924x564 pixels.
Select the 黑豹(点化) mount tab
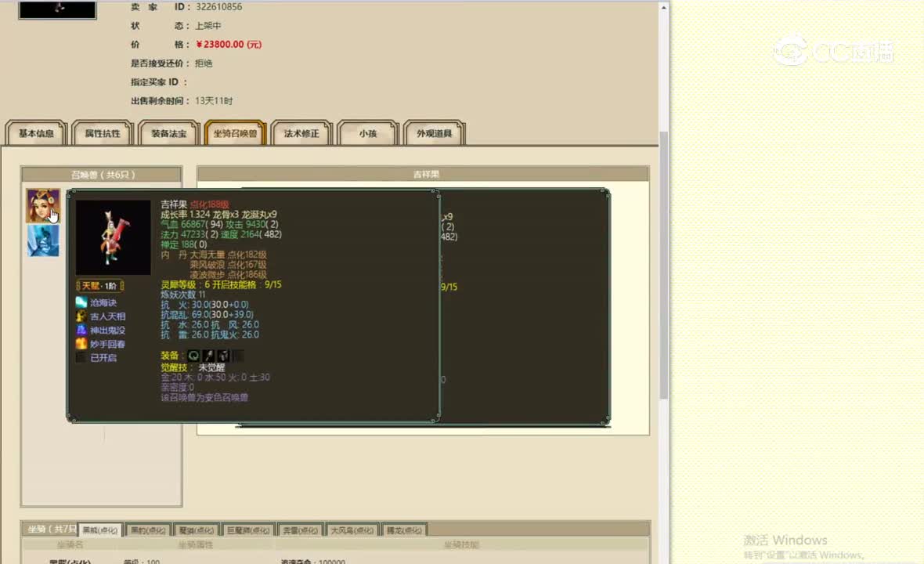tap(148, 530)
